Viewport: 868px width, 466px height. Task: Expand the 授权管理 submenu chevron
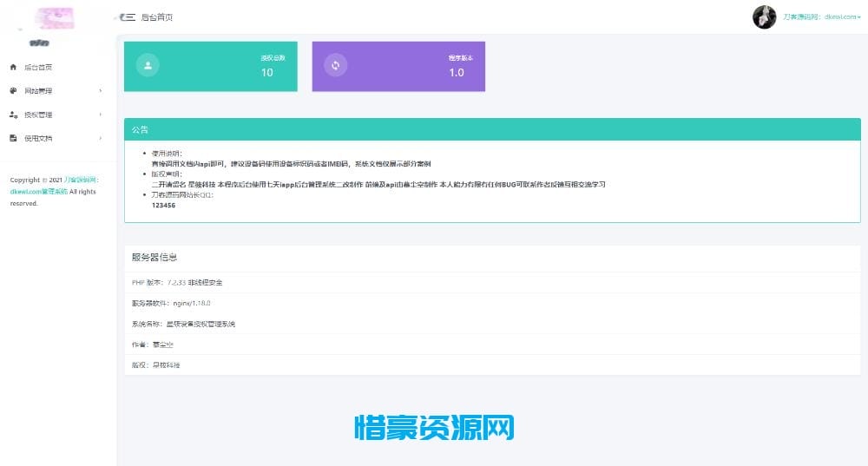point(100,115)
